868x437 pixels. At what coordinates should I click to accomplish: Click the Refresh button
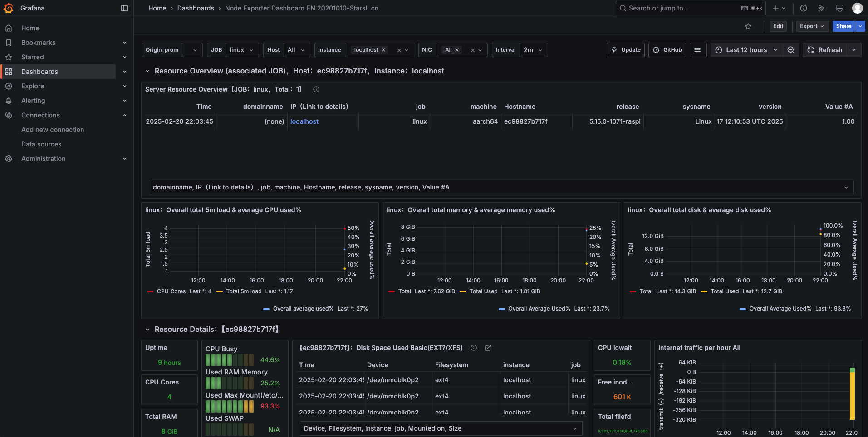click(x=825, y=50)
